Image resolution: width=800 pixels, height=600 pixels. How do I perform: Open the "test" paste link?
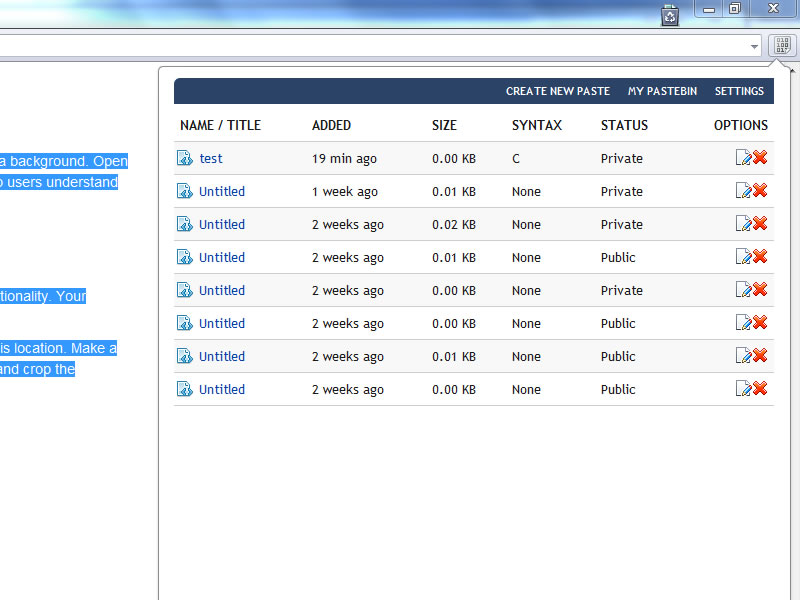point(211,158)
